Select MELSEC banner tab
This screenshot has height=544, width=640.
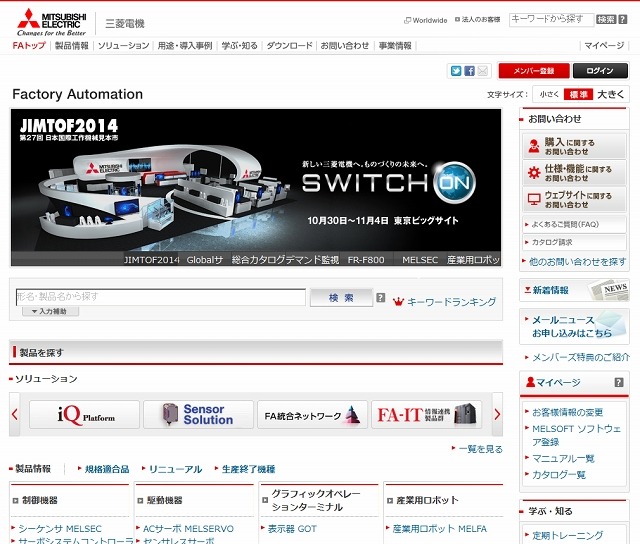pos(420,260)
